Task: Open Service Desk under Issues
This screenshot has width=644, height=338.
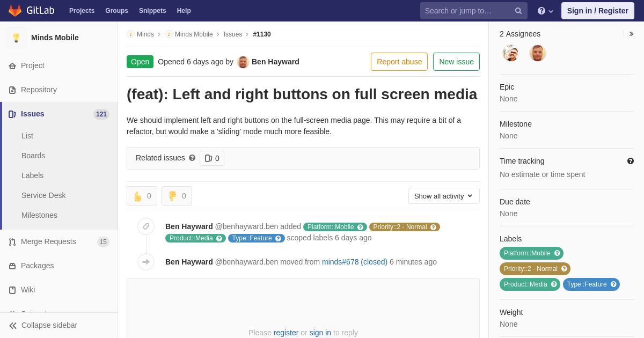Action: point(43,195)
